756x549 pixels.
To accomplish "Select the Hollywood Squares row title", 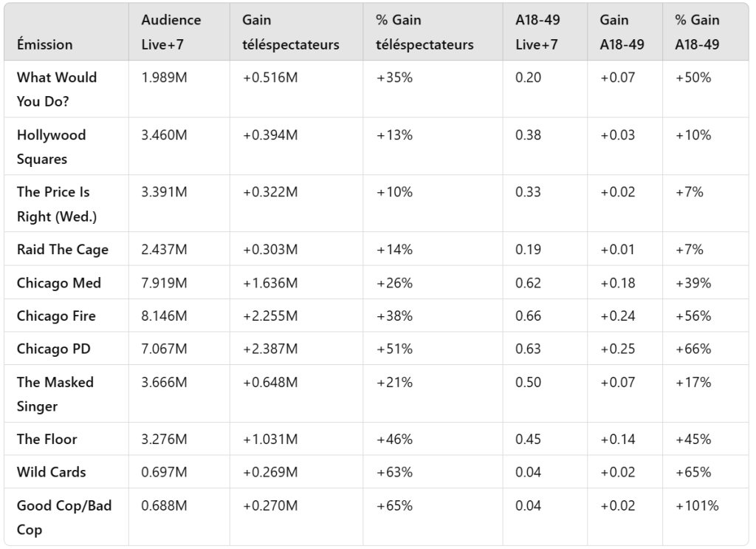I will [52, 146].
